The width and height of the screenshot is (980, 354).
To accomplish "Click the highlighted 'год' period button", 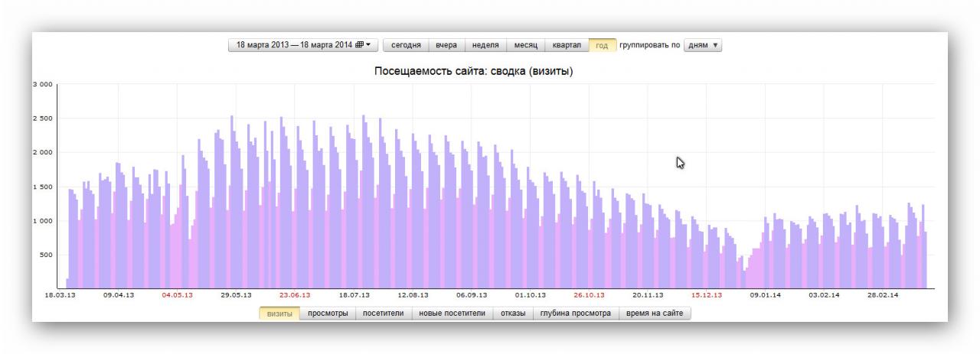I will pyautogui.click(x=602, y=45).
